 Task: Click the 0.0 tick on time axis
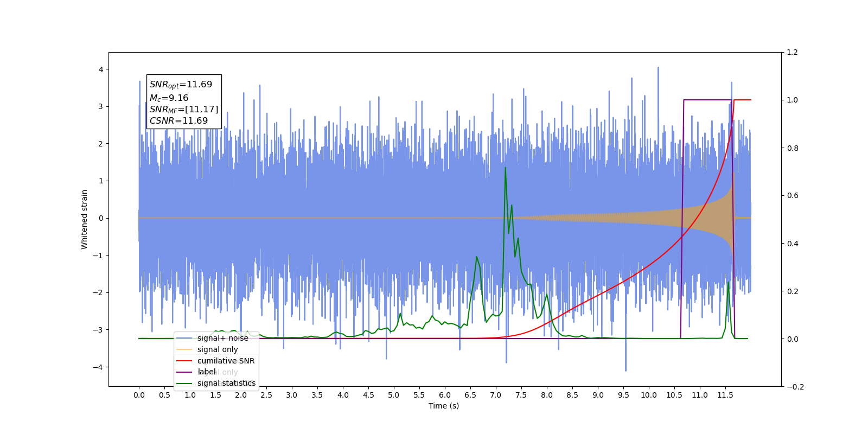click(139, 395)
